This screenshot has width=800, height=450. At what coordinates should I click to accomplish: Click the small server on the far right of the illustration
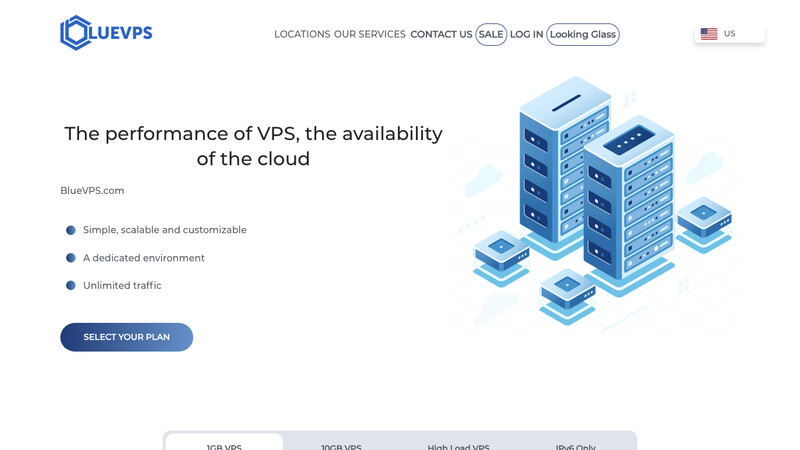point(704,222)
